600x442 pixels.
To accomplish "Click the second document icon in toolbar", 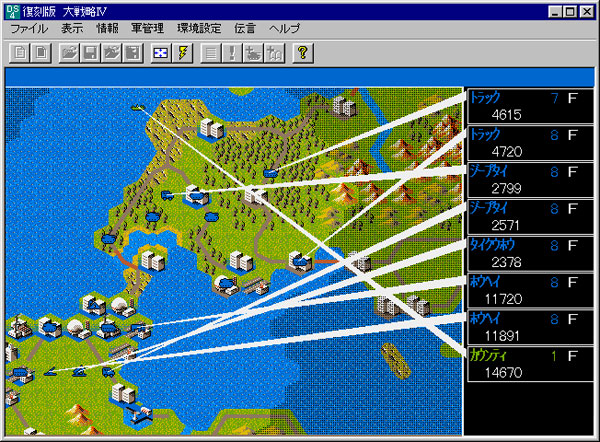I will point(40,53).
